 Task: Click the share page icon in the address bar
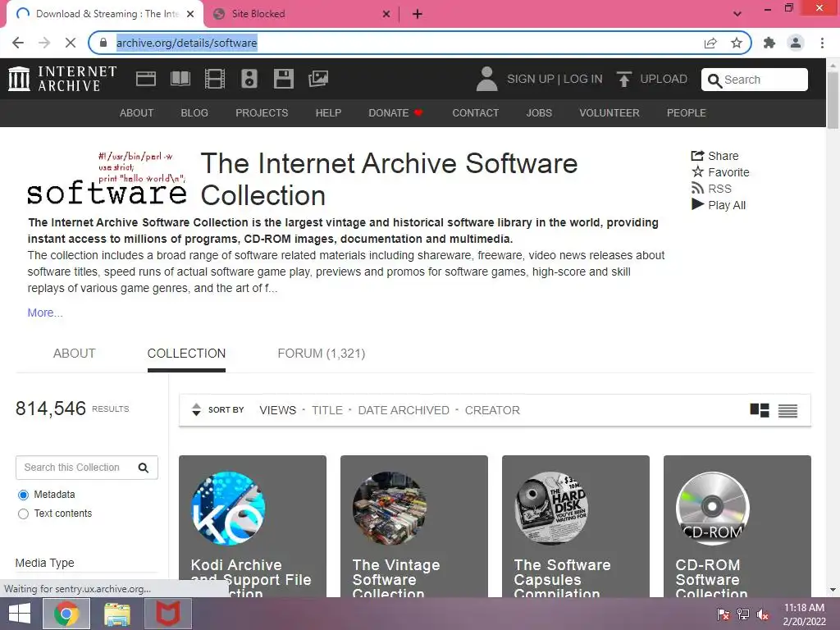(x=710, y=43)
